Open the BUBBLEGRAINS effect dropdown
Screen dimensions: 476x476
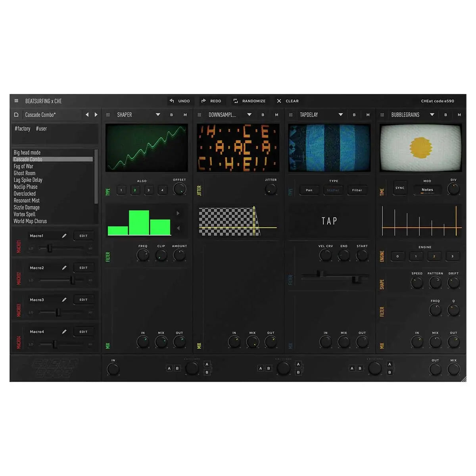[x=432, y=115]
